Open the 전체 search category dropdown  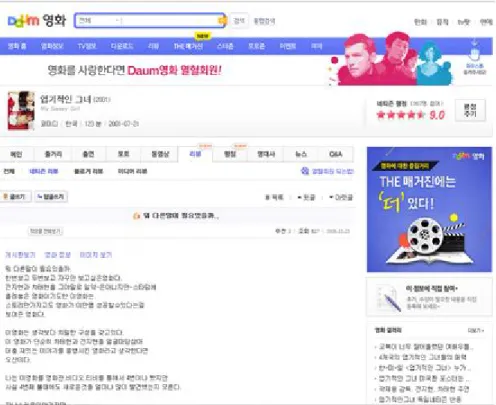[99, 21]
